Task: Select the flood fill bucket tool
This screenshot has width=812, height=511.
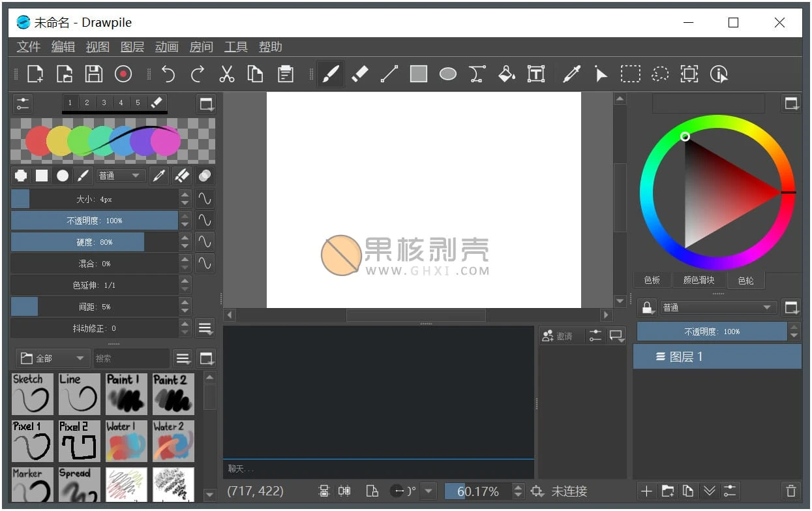Action: point(507,74)
